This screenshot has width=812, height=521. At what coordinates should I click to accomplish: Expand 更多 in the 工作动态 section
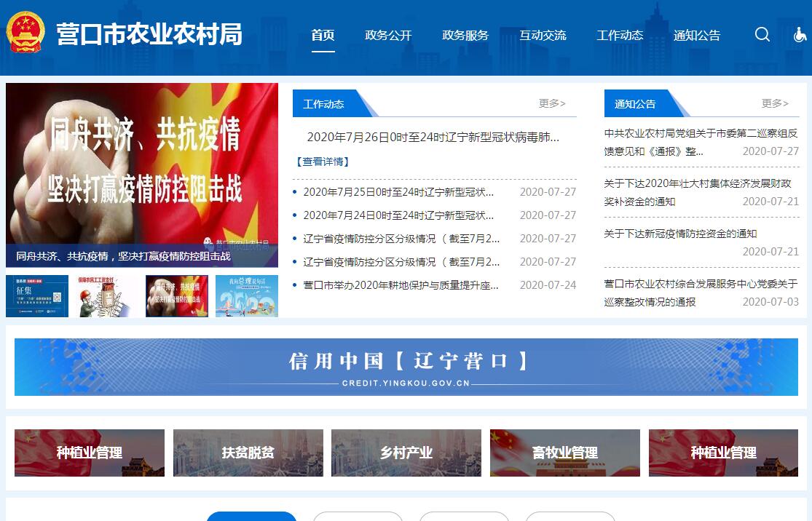552,103
